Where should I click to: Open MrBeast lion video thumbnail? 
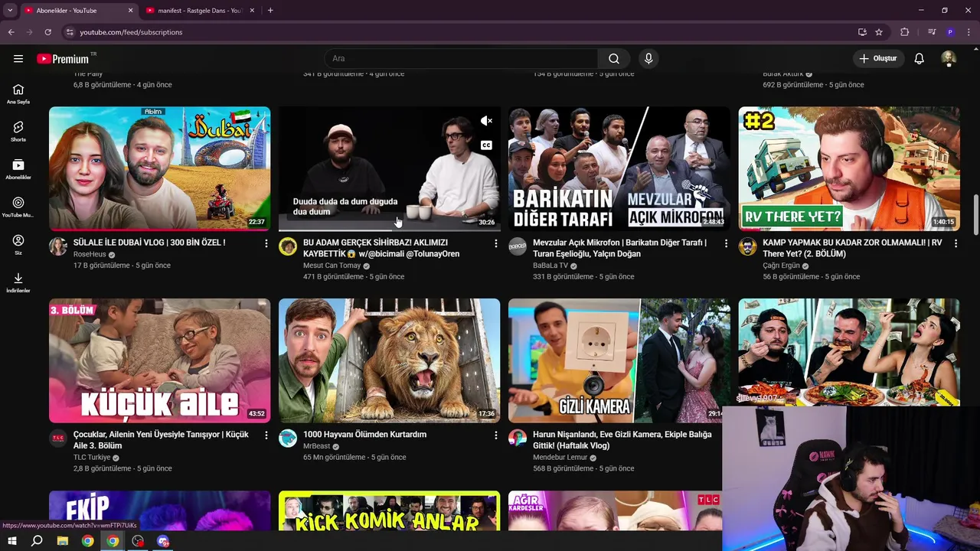389,360
